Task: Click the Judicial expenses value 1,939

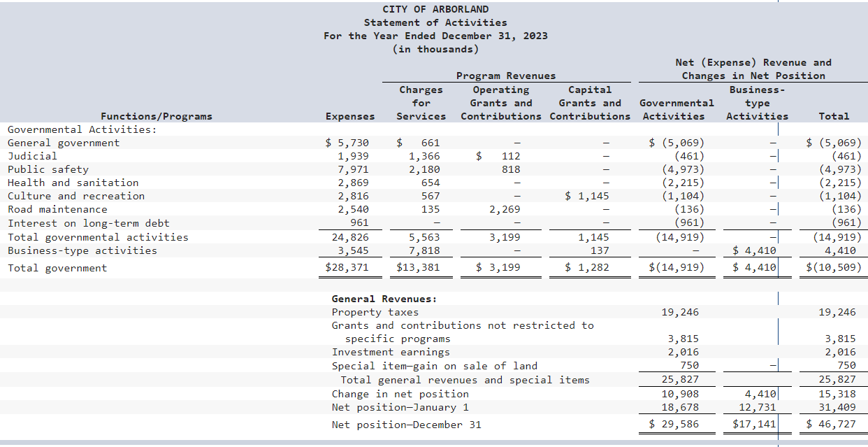Action: tap(359, 155)
